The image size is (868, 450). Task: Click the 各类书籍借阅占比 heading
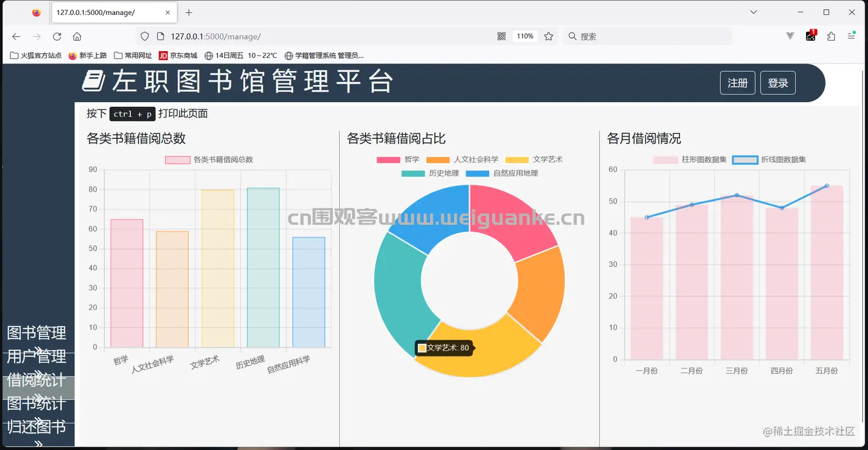[x=396, y=138]
